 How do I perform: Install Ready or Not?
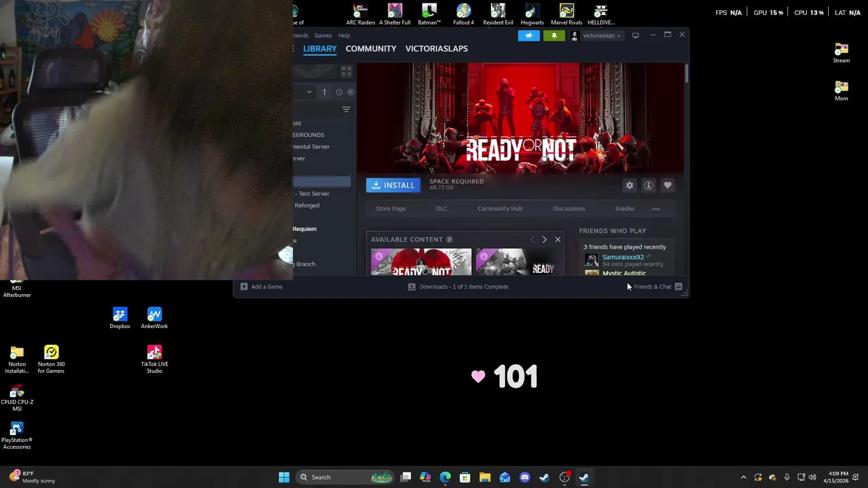pos(393,185)
